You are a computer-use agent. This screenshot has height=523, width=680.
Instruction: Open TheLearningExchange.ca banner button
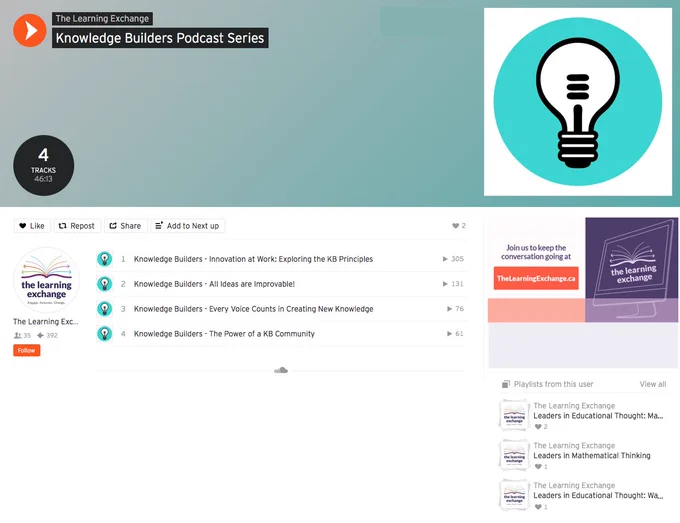536,278
